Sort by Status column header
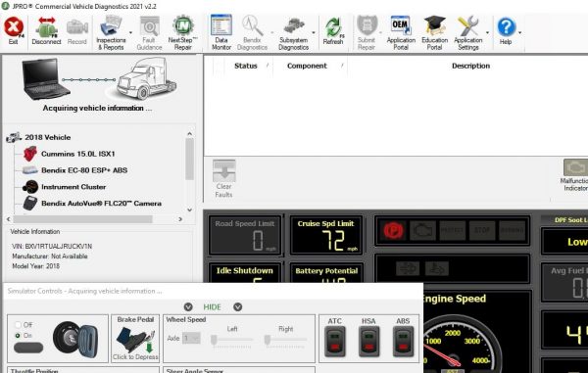 coord(246,66)
